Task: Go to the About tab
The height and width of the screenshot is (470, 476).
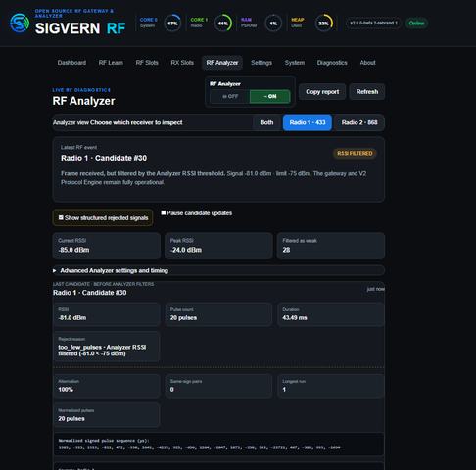Action: (367, 63)
